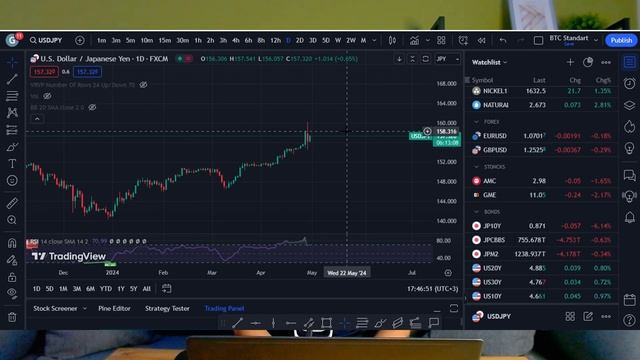
Task: Open the watchlist more options menu
Action: pos(606,62)
